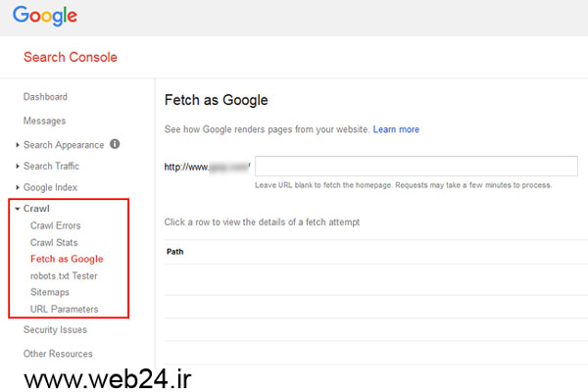Click the Google logo
Viewport: 588px width, 392px height.
click(x=45, y=16)
